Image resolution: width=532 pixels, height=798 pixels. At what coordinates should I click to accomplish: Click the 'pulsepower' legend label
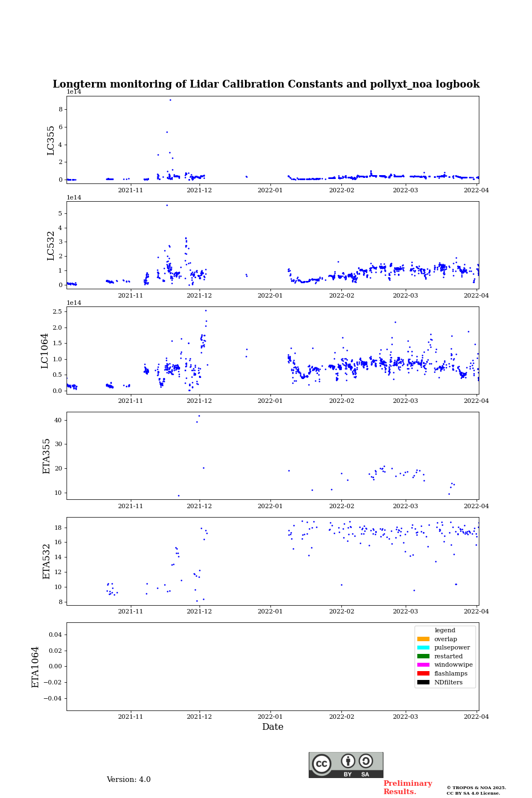click(x=452, y=647)
